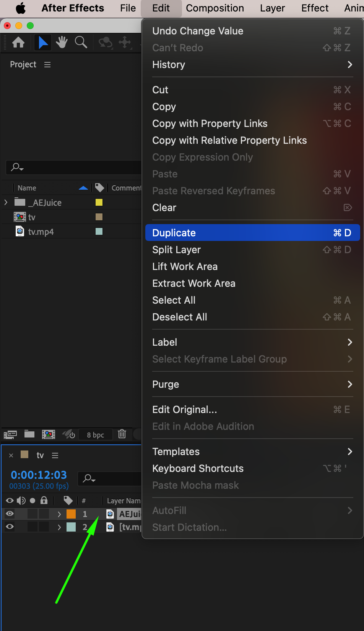
Task: Toggle the lock box for layer 1
Action: click(44, 514)
